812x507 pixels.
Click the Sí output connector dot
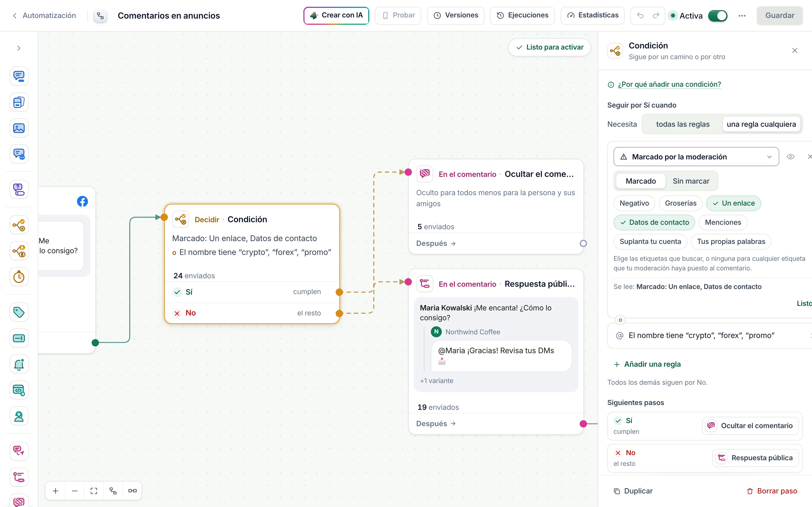pyautogui.click(x=339, y=292)
